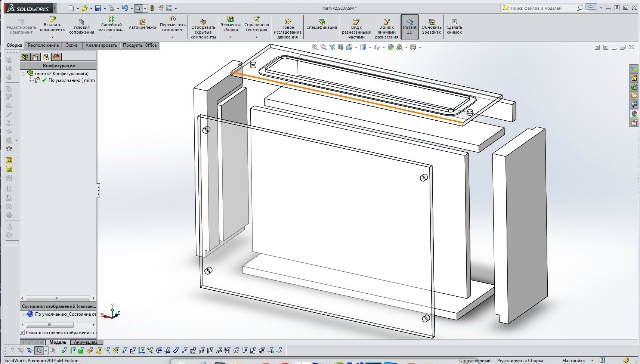This screenshot has width=640, height=364.
Task: Click the Конфигурации panel header
Action: click(58, 65)
